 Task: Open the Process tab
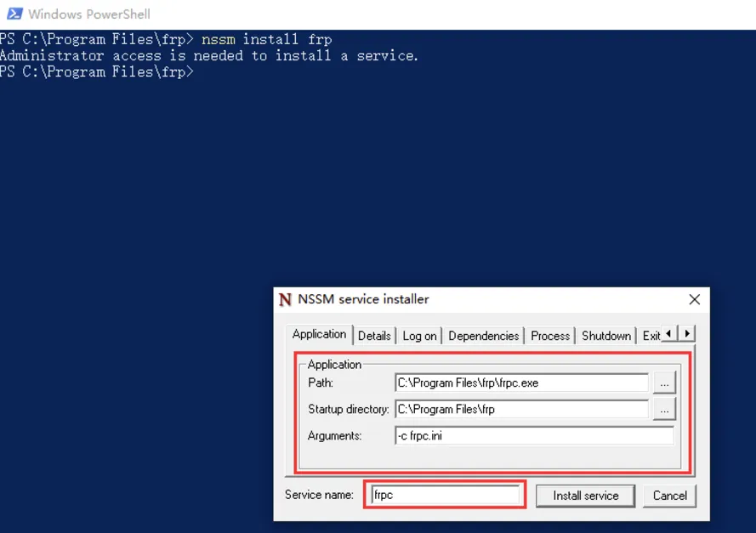pos(550,336)
